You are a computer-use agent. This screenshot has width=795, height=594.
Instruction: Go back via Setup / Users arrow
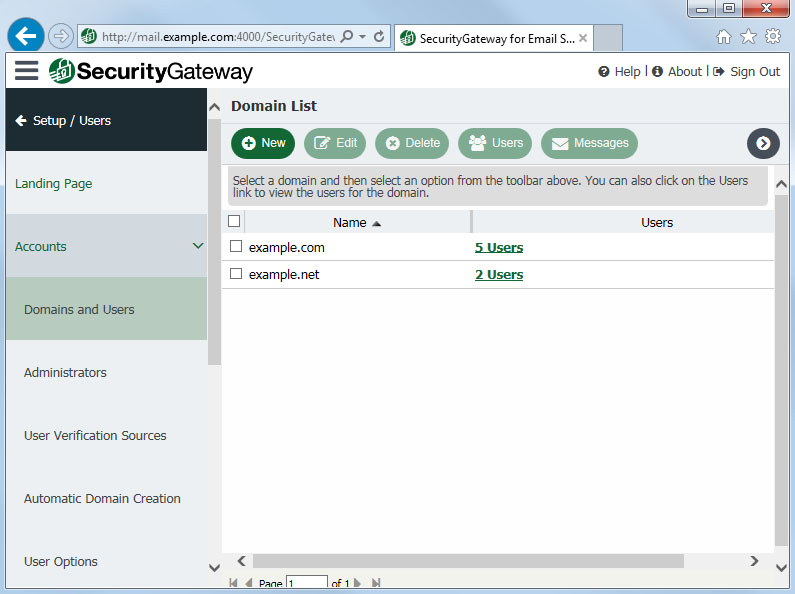coord(21,121)
